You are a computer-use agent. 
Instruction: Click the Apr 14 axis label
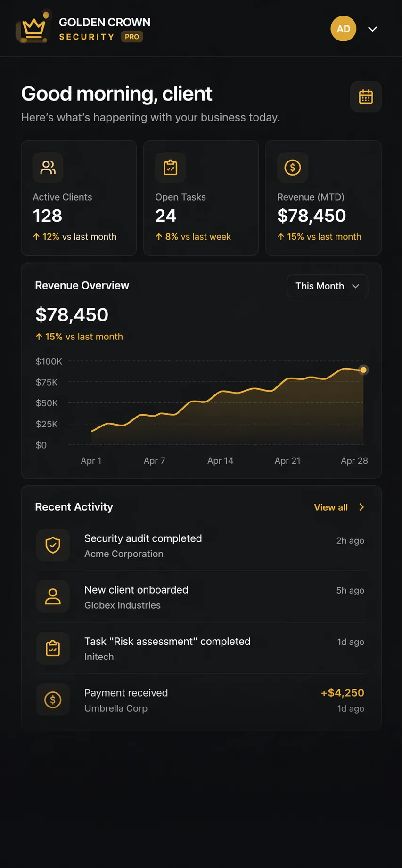coord(220,461)
